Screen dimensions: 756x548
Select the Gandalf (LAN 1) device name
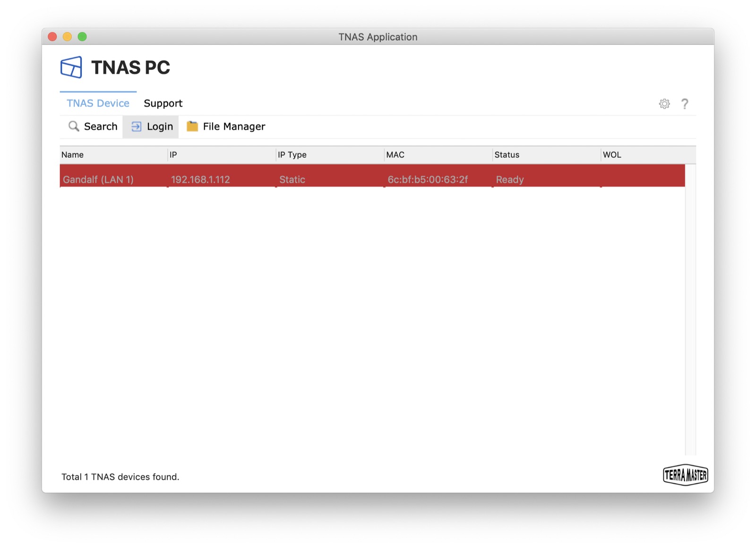[98, 180]
